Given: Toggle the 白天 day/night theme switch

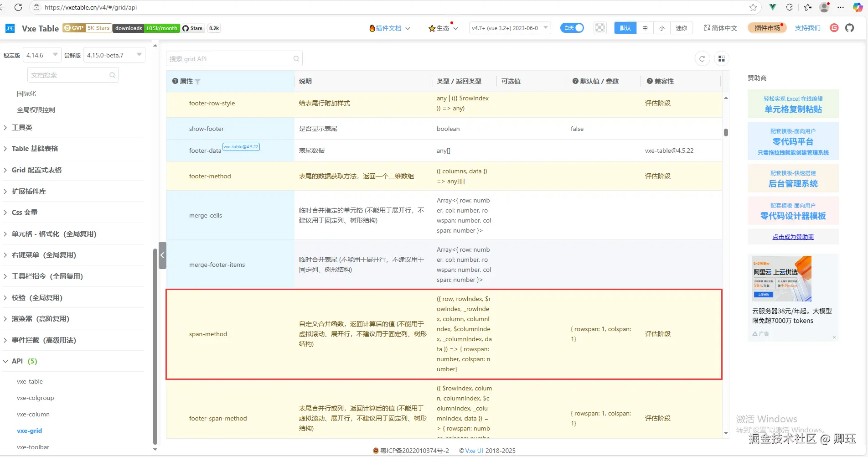Looking at the screenshot, I should click(572, 28).
